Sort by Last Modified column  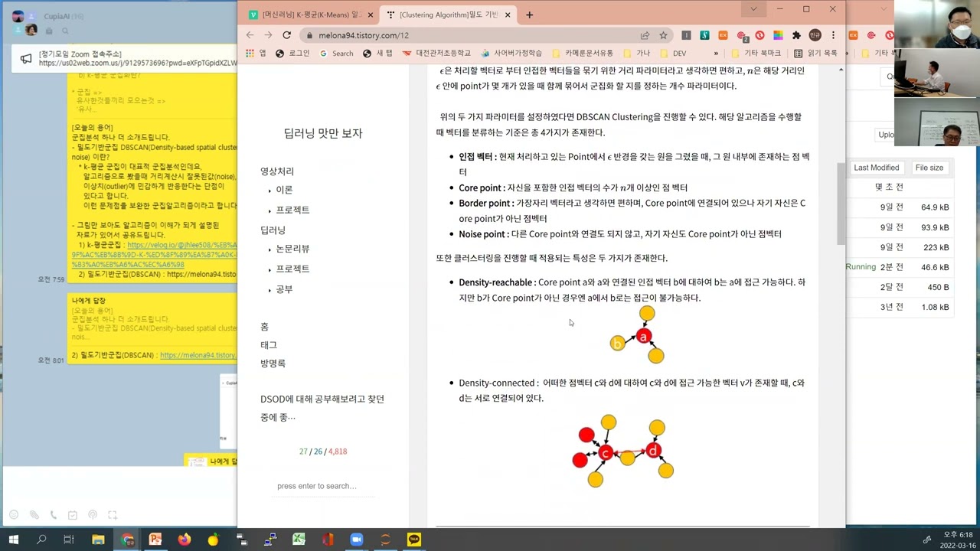click(877, 168)
